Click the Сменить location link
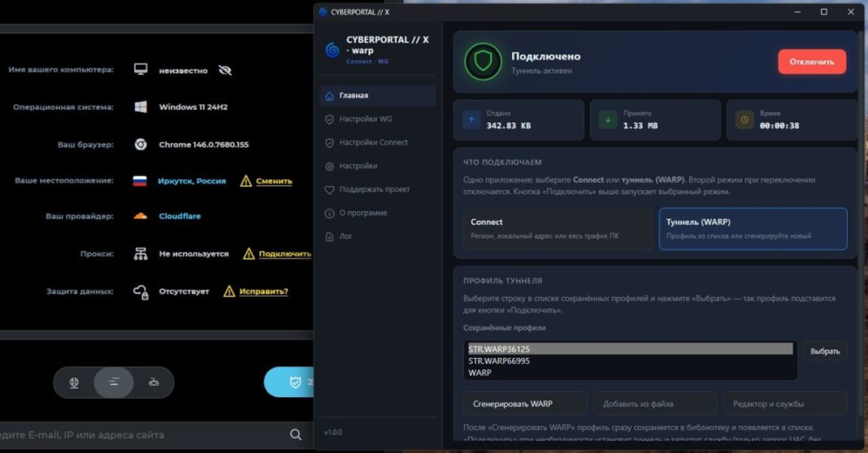The image size is (868, 453). (x=274, y=181)
